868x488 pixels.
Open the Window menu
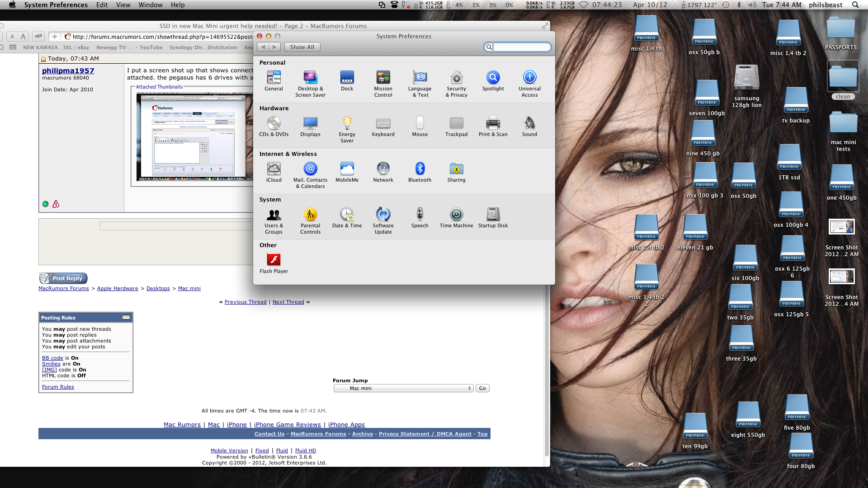click(150, 5)
